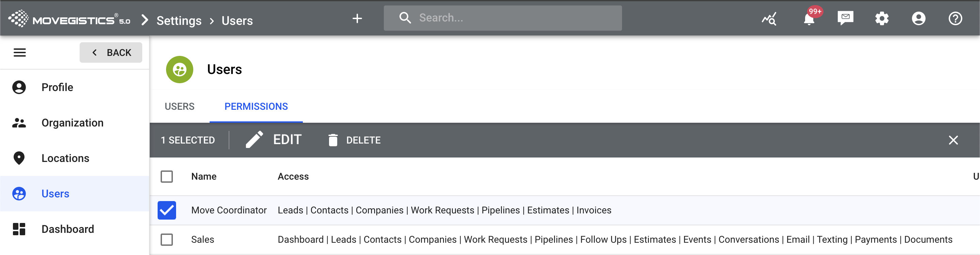Click the chevron between Settings and Users

(212, 20)
